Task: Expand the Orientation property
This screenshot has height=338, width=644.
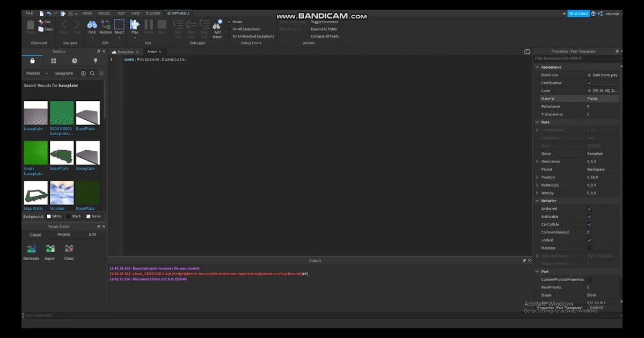Action: 537,161
